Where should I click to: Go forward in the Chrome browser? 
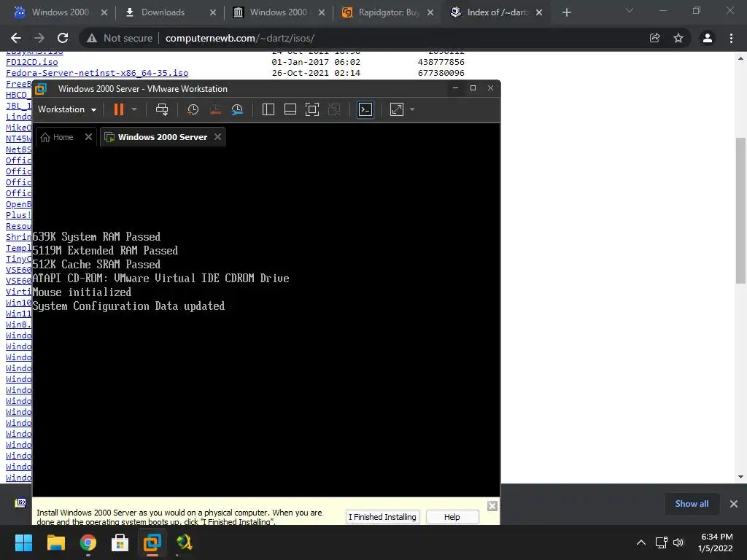39,38
